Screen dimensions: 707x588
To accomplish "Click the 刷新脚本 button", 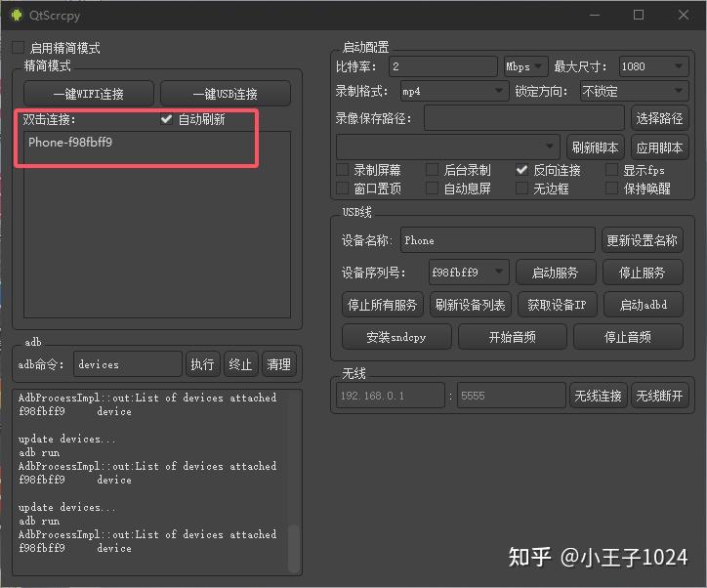I will (x=595, y=147).
